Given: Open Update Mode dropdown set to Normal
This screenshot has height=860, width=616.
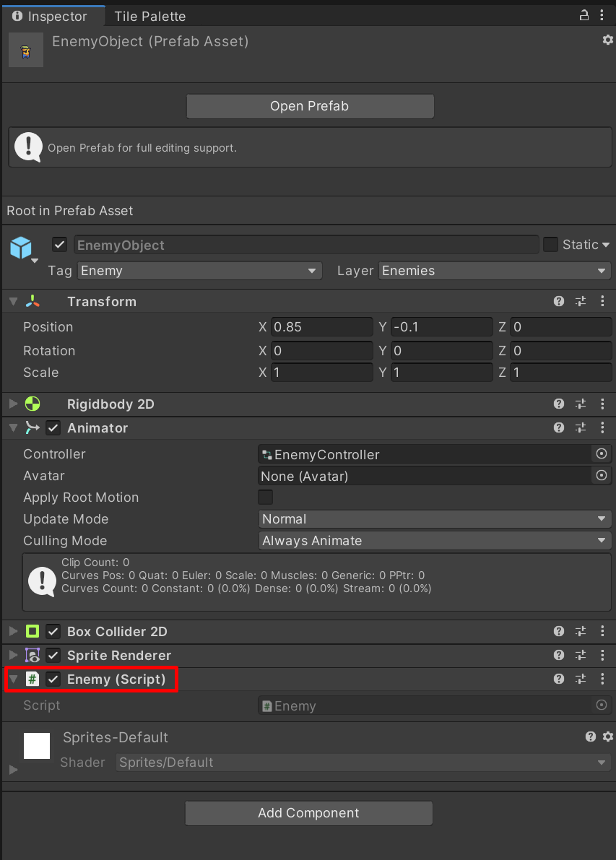Looking at the screenshot, I should click(x=435, y=519).
